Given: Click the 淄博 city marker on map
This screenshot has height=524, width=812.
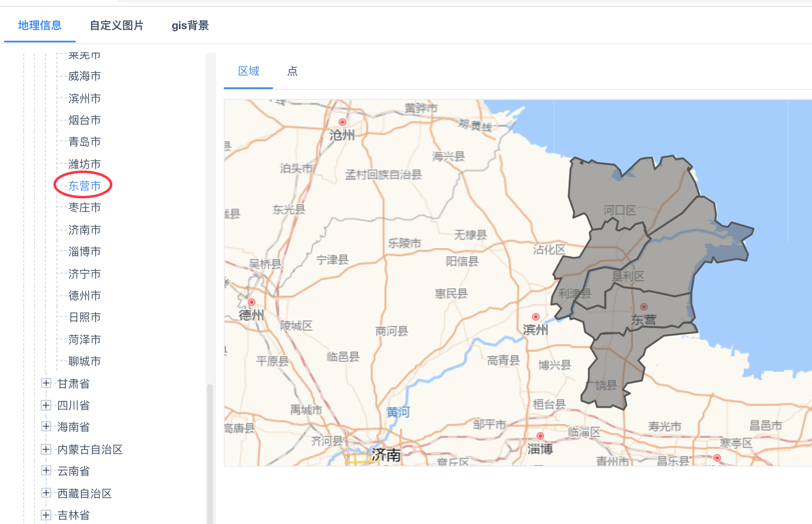Looking at the screenshot, I should click(x=540, y=436).
